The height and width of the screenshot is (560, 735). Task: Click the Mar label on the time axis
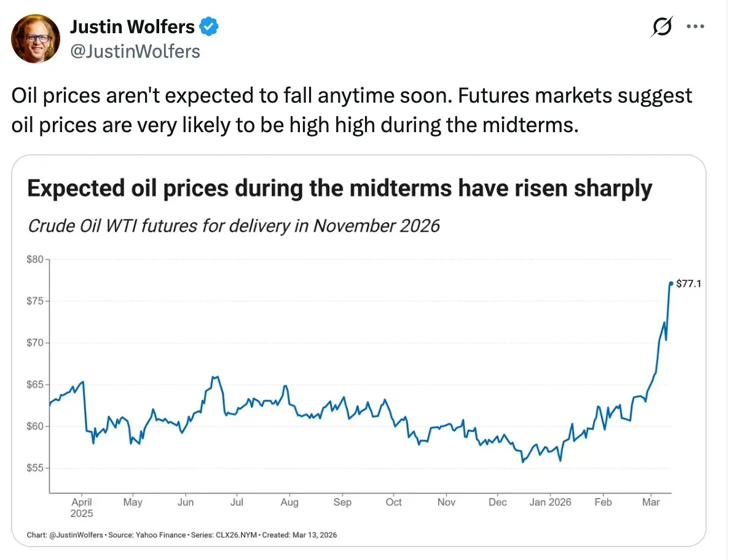point(651,502)
